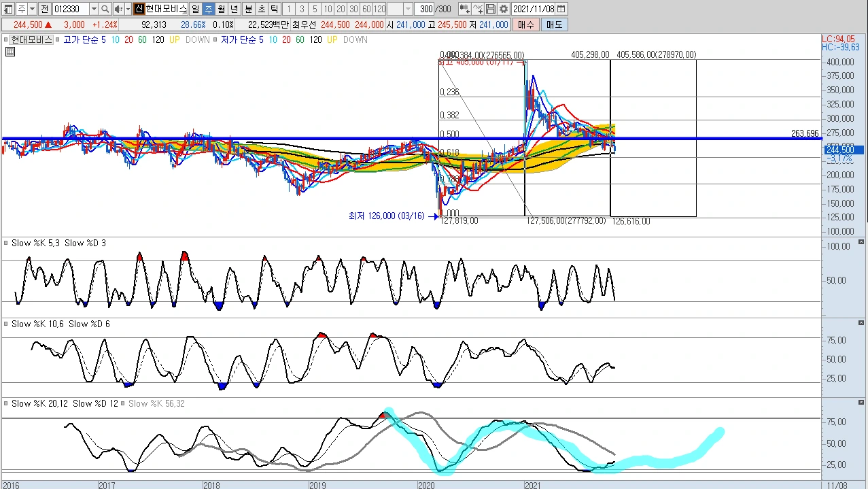Select interval 60 button
868x489 pixels.
[x=366, y=9]
